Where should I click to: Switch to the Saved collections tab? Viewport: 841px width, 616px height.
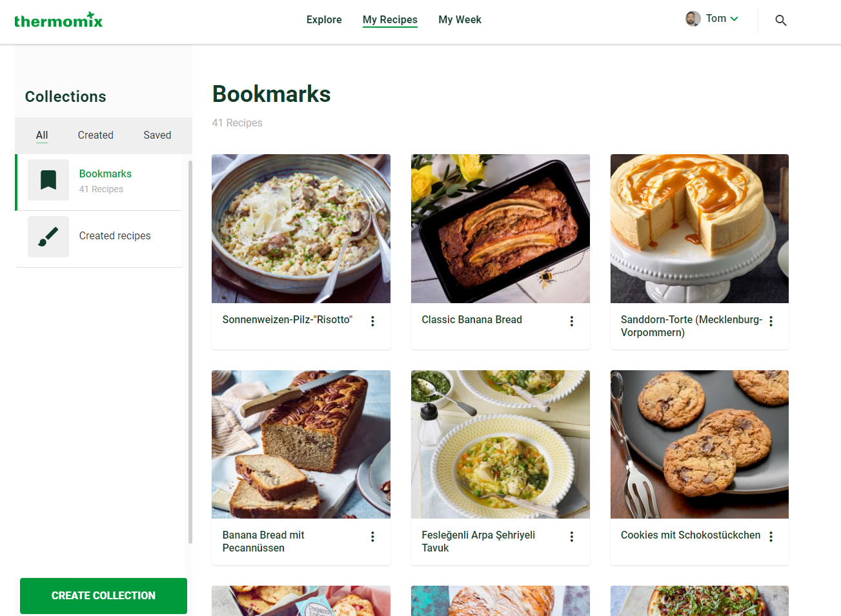pyautogui.click(x=157, y=135)
